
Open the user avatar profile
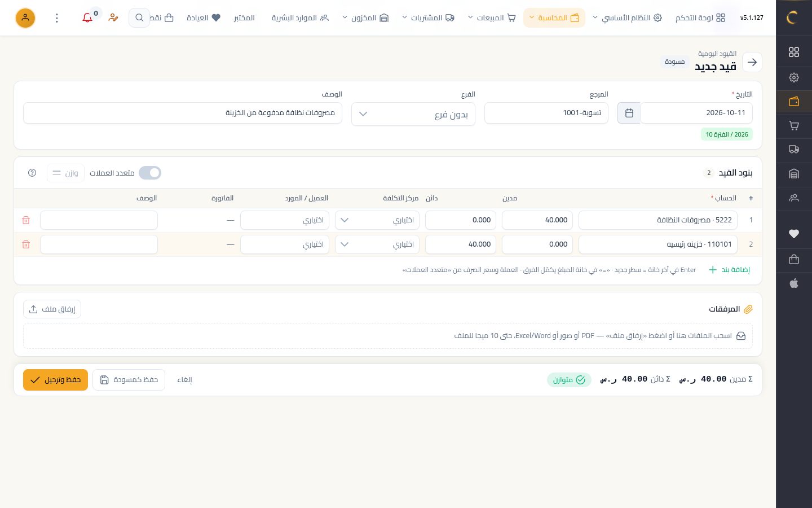(x=25, y=18)
